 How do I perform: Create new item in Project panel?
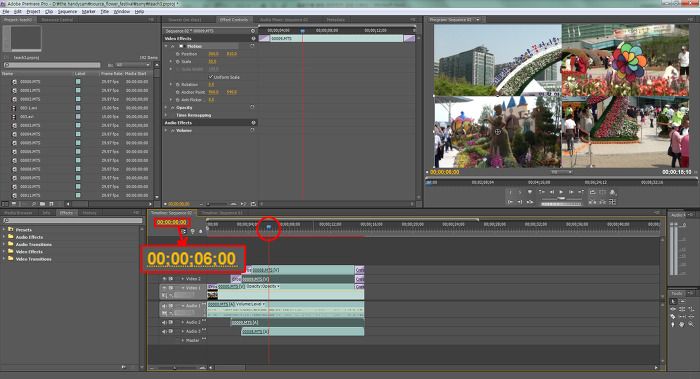[51, 204]
